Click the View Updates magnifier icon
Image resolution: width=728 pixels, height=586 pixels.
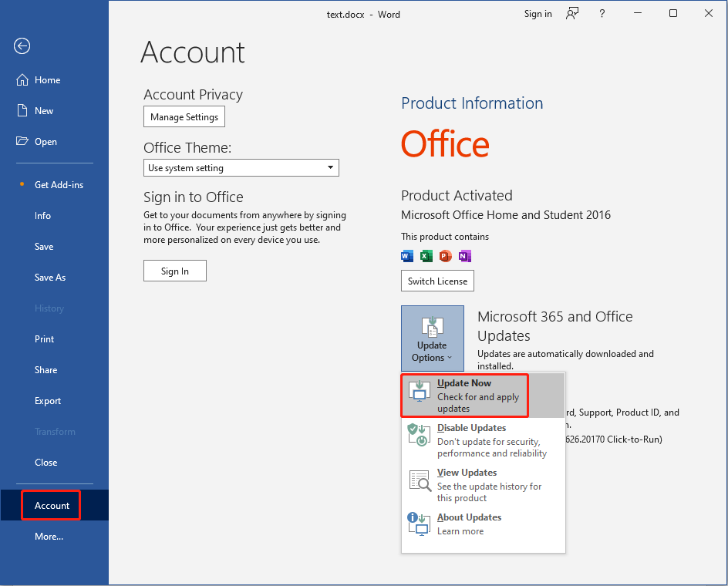(x=420, y=480)
